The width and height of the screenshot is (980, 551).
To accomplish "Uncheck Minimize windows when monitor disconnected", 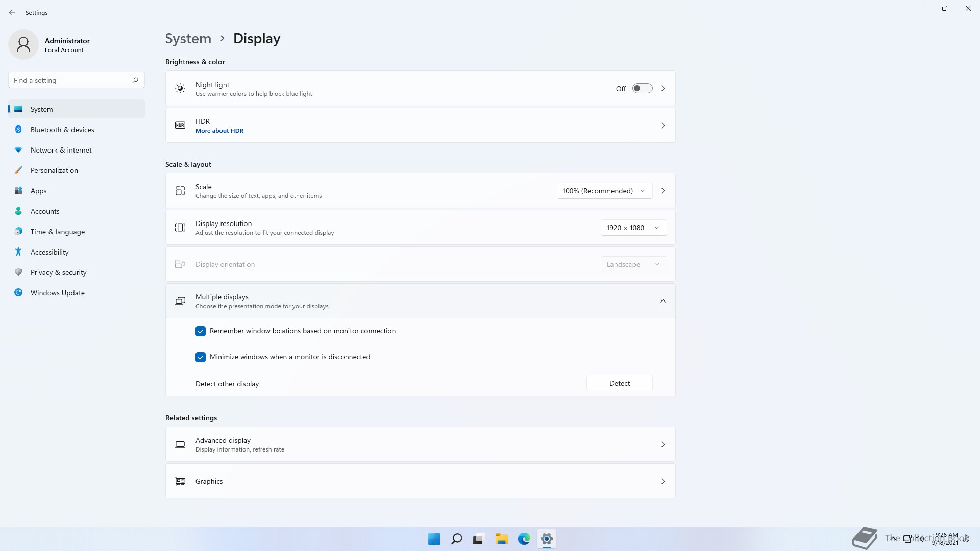I will pos(201,357).
